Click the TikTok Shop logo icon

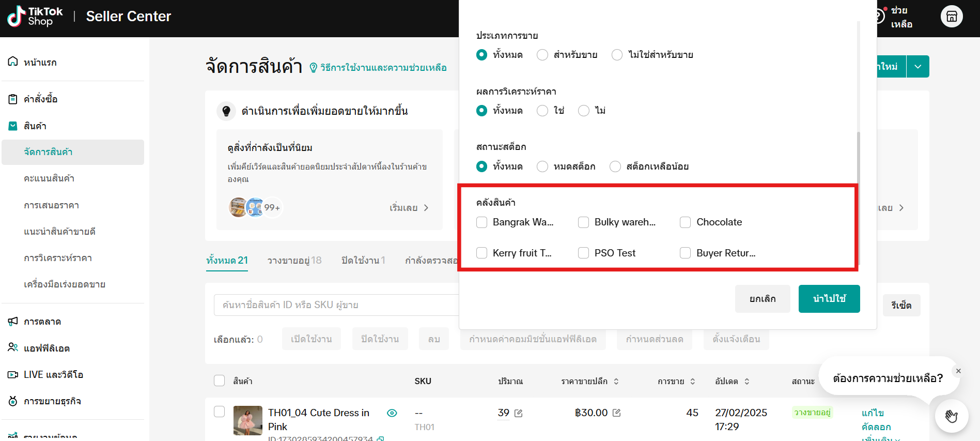click(x=17, y=16)
